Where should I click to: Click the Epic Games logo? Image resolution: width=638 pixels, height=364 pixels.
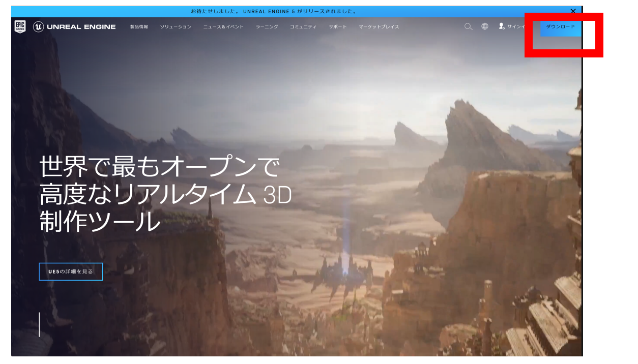point(20,27)
